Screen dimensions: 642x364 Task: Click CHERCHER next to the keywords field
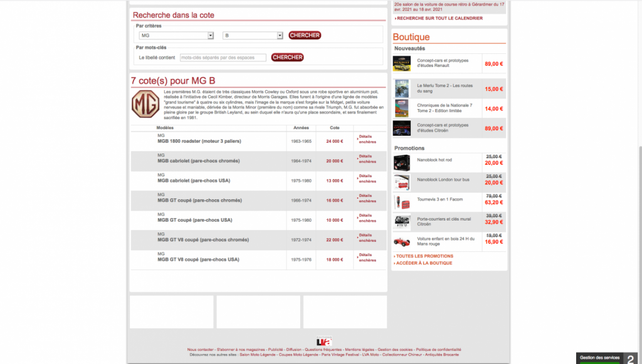(x=287, y=57)
